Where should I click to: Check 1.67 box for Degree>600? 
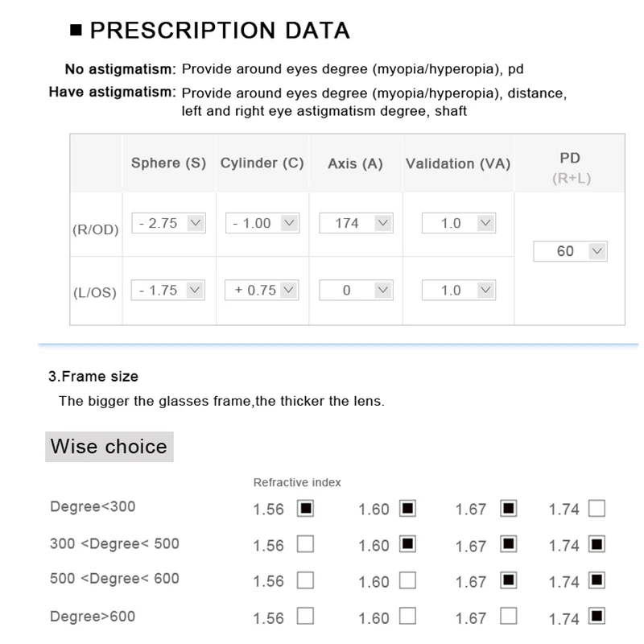click(x=508, y=617)
